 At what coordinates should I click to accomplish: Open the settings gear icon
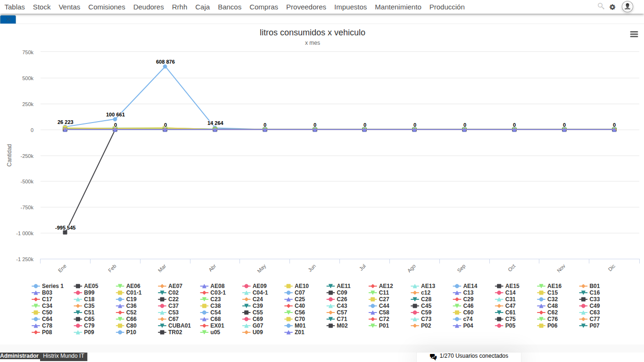pyautogui.click(x=612, y=7)
